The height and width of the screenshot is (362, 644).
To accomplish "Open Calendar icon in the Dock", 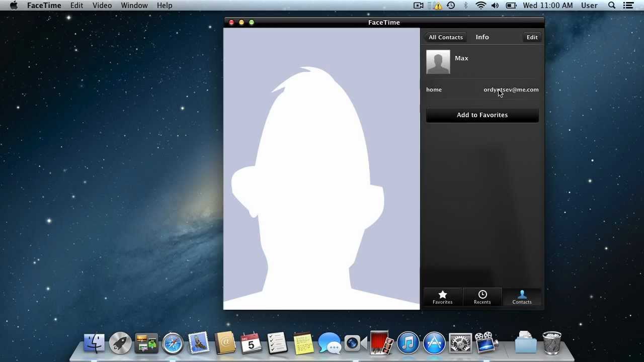I will [251, 343].
